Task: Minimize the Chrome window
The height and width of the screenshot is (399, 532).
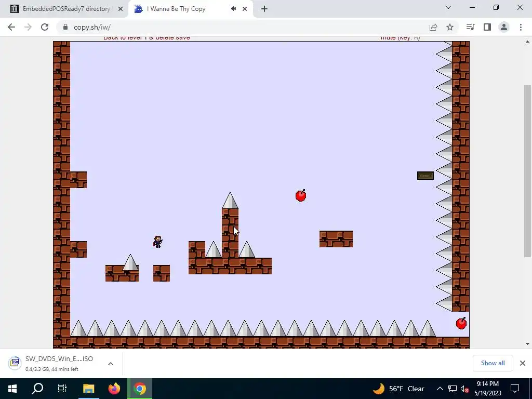Action: click(472, 7)
